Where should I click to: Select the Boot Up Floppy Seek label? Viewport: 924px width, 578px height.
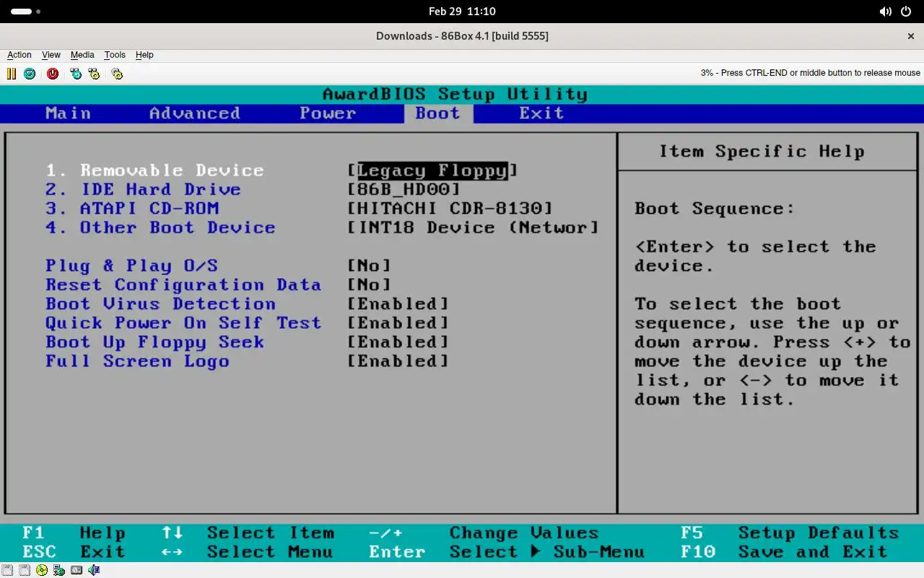point(154,342)
